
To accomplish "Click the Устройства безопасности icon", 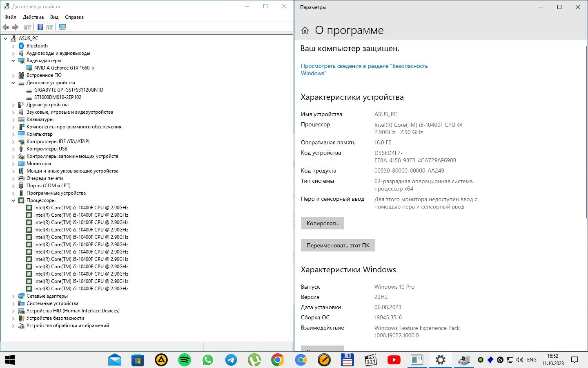I will tap(21, 318).
